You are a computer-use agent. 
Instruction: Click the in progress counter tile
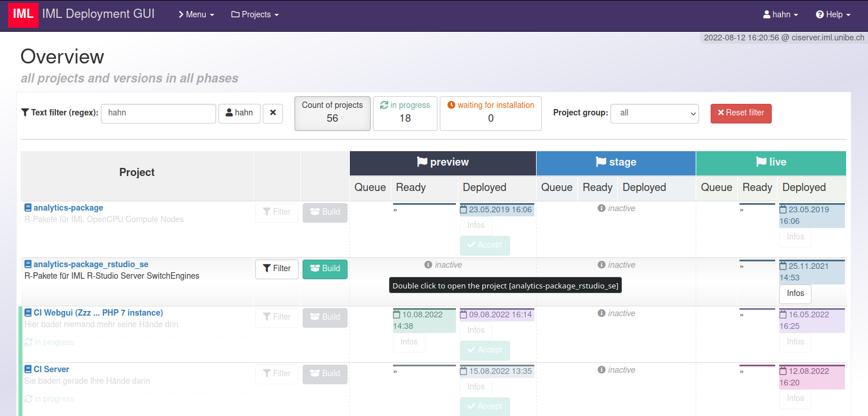point(405,113)
